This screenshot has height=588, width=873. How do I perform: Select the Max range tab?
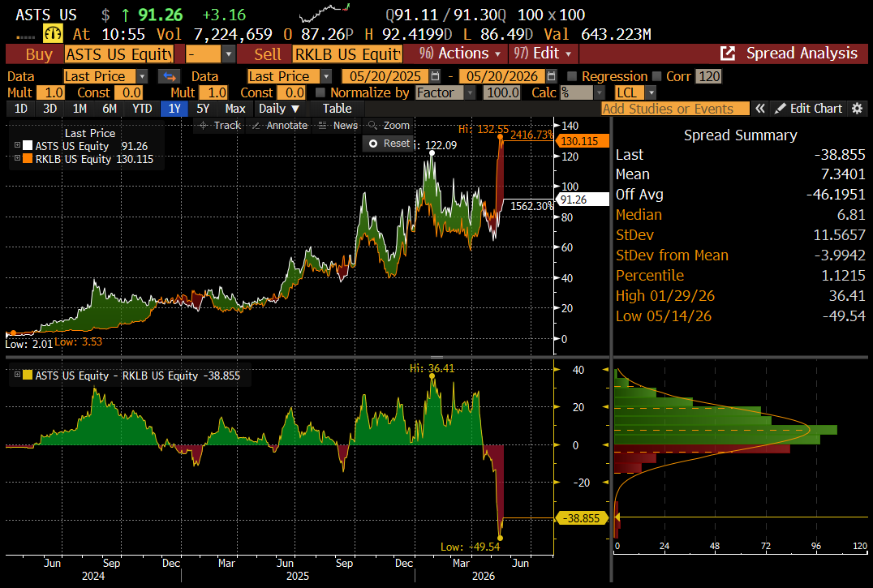[235, 109]
